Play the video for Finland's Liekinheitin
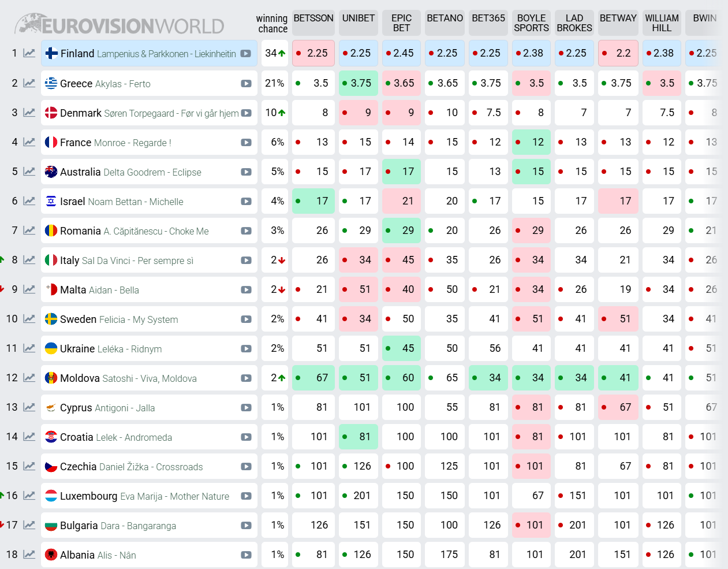728x569 pixels. [246, 54]
